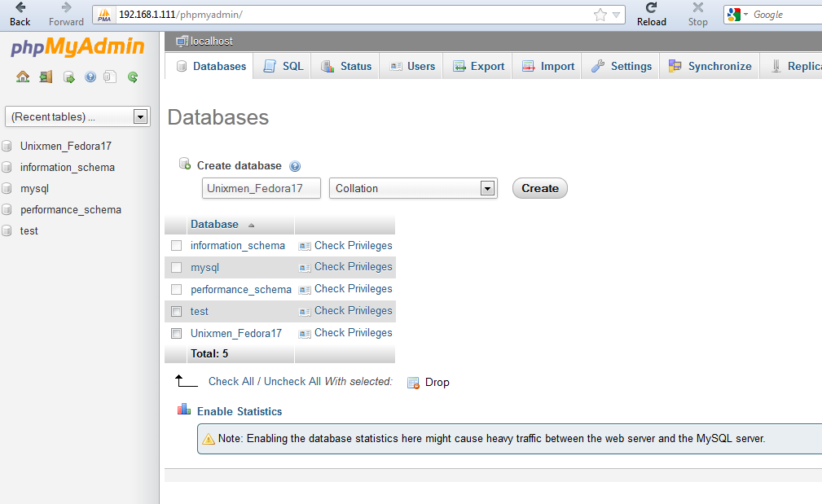Tick the performance_schema checkbox
822x504 pixels.
[177, 290]
